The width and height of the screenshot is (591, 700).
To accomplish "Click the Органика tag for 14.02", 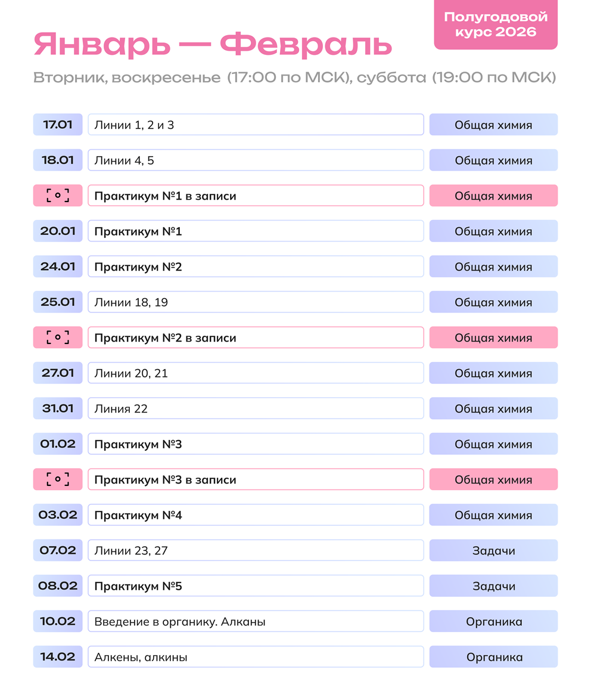I will point(494,657).
